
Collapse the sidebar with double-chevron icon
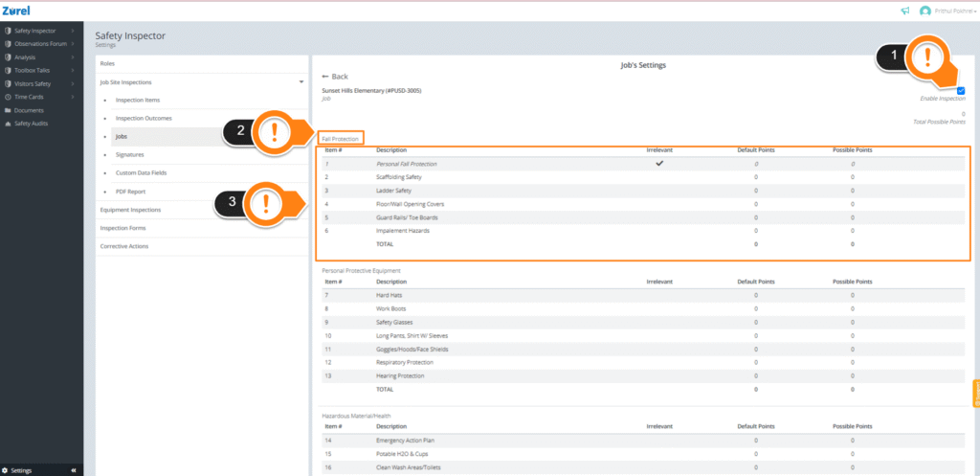coord(73,470)
